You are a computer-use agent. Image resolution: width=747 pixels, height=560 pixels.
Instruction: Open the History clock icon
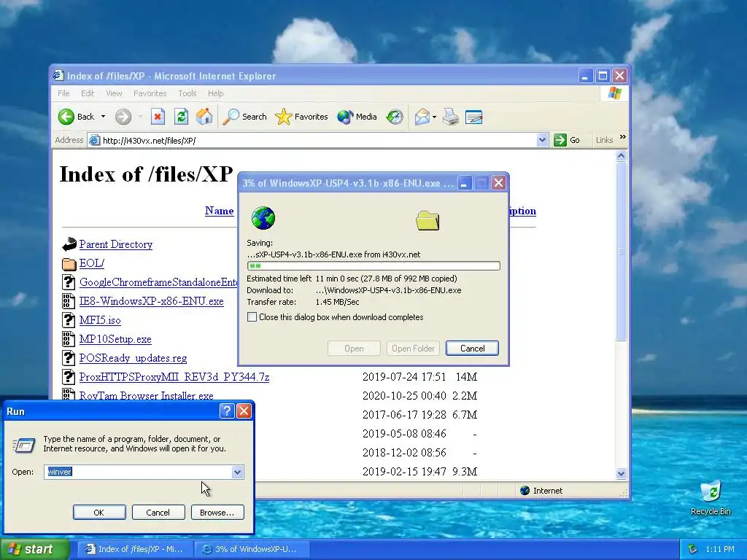click(395, 117)
